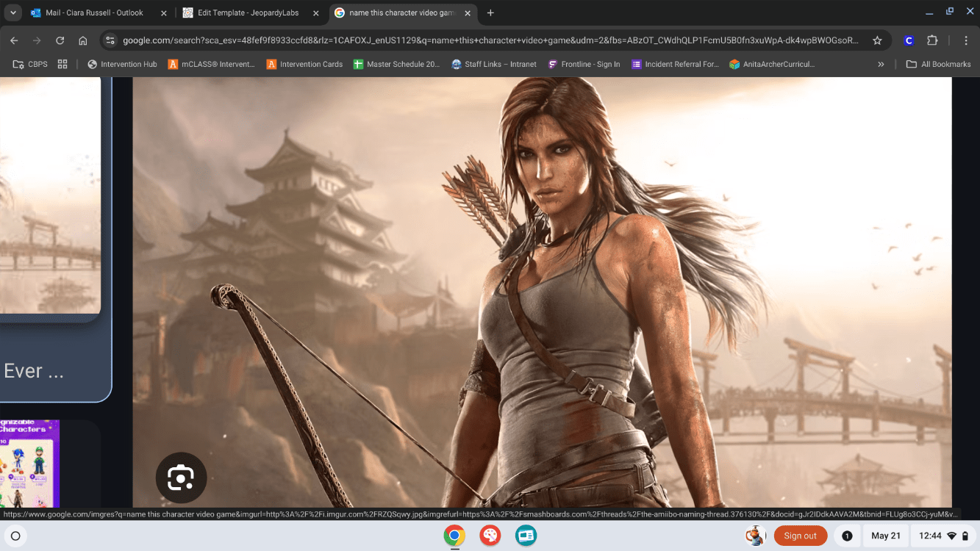The image size is (980, 551).
Task: Open the browser home page
Action: tap(82, 40)
